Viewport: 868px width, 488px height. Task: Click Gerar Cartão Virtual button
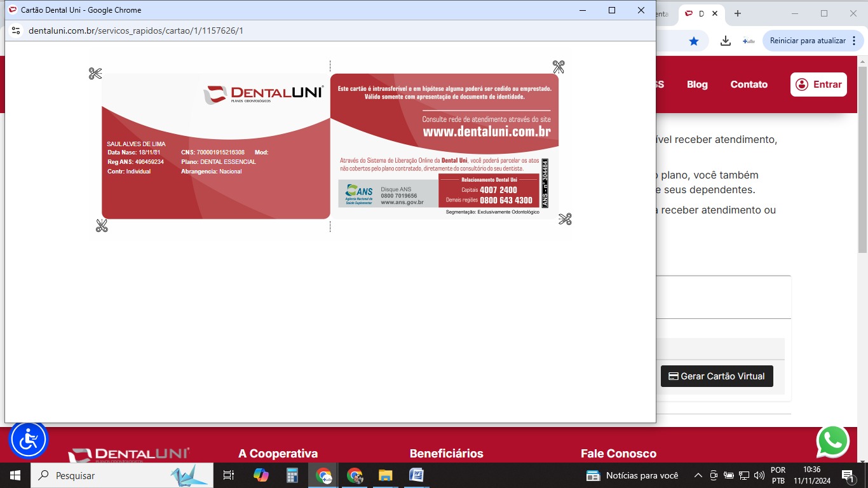click(x=717, y=376)
